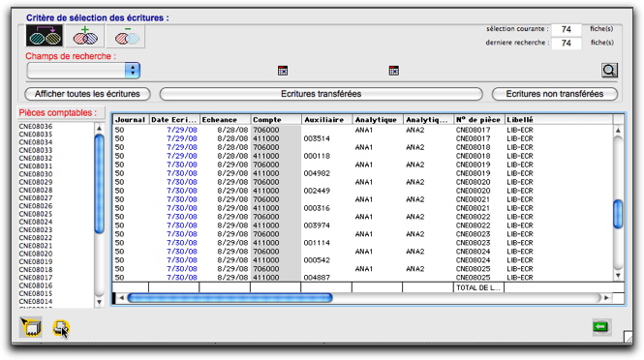Select CNE08029 in the pieces list

[36, 182]
